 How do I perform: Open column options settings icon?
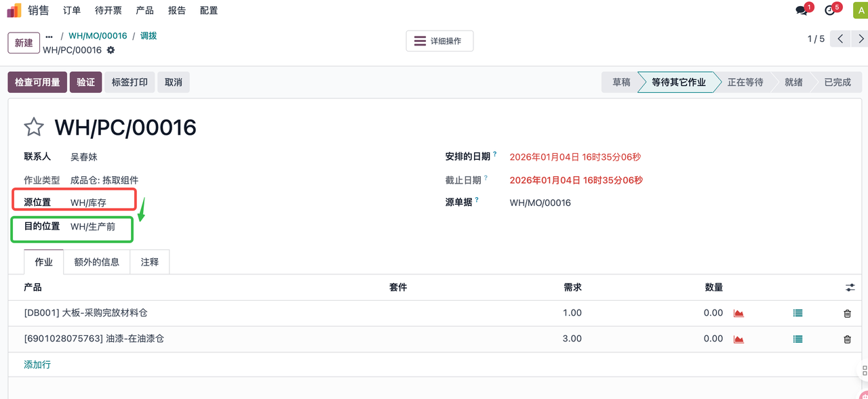850,288
